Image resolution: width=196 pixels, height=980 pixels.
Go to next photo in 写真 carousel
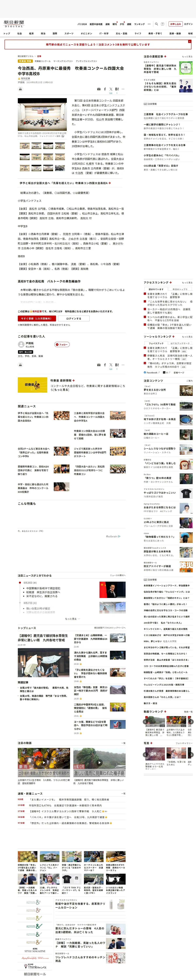coord(191,755)
